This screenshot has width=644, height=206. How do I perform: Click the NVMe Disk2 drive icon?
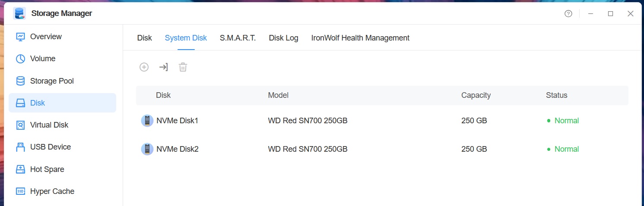[x=147, y=149]
